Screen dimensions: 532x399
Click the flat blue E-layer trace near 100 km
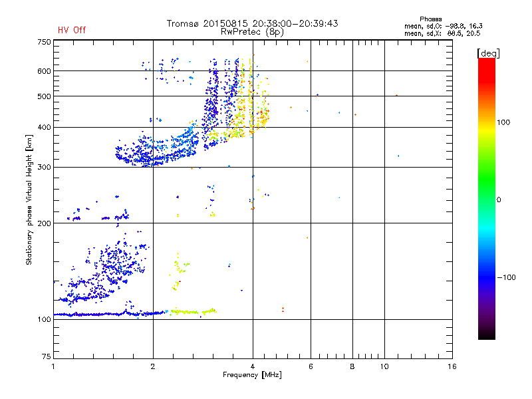coord(108,314)
